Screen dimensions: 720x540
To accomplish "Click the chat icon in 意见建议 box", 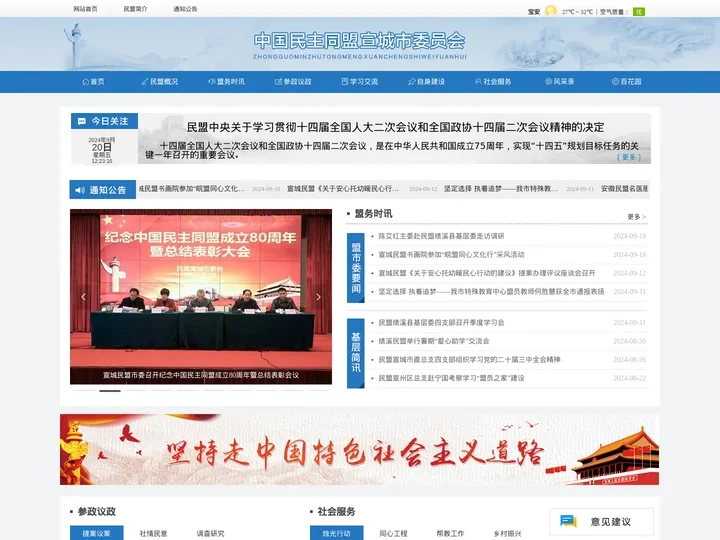I will [x=568, y=521].
